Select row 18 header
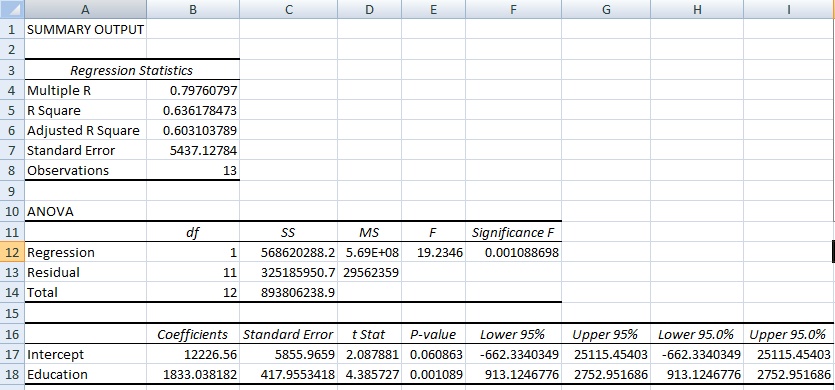The height and width of the screenshot is (390, 835). tap(12, 374)
